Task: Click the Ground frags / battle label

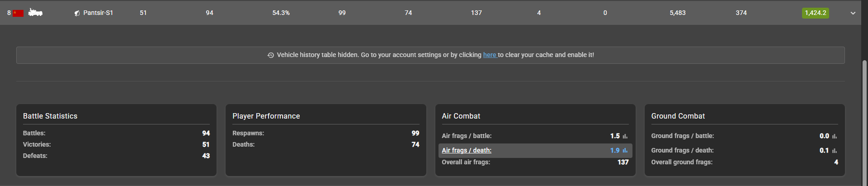Action: (682, 136)
